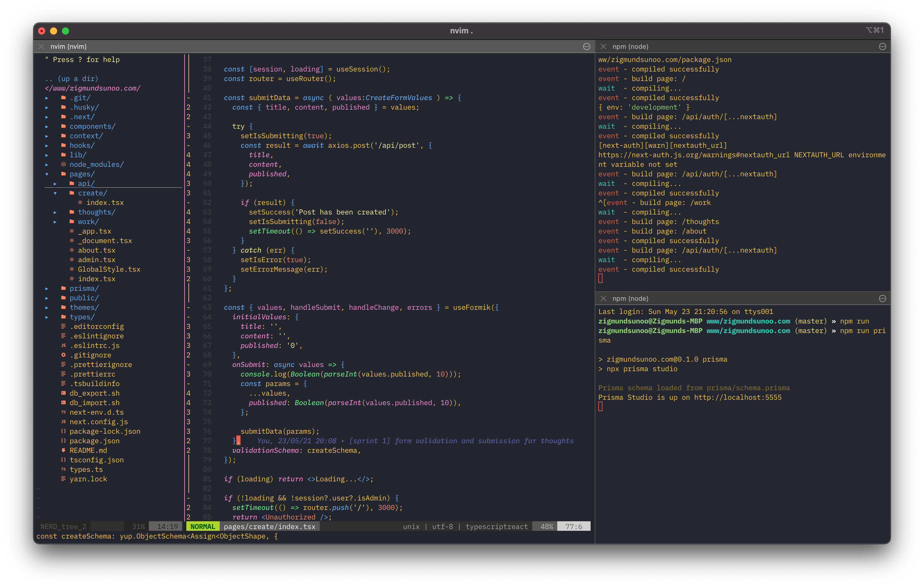Image resolution: width=924 pixels, height=588 pixels.
Task: Click TS icon beside next-env.d.ts
Action: [x=64, y=412]
